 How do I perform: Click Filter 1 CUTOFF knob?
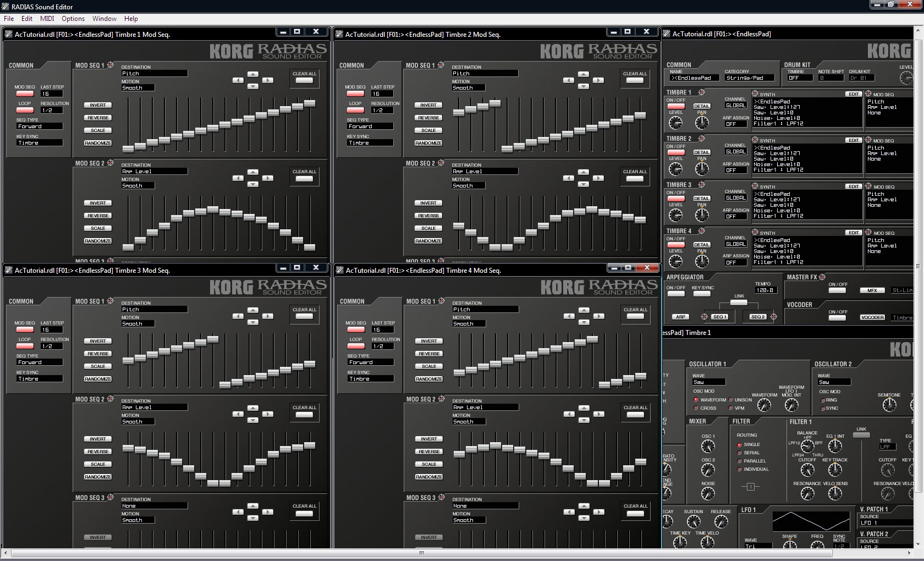point(807,470)
